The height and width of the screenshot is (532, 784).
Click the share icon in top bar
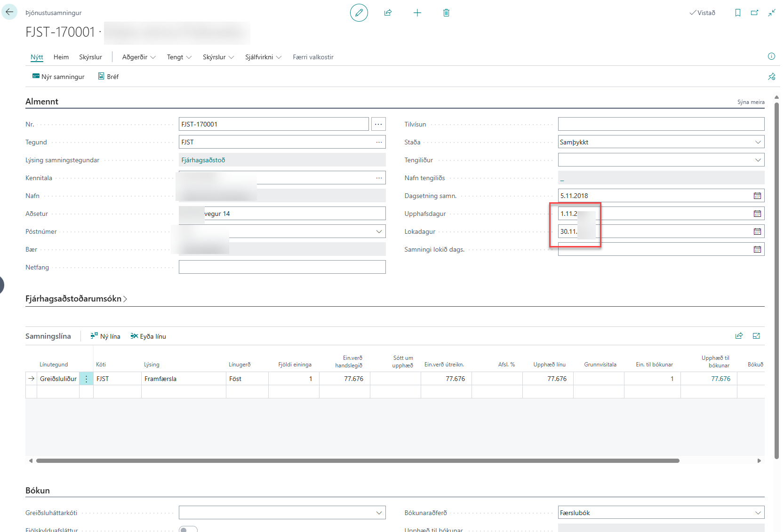click(x=388, y=13)
